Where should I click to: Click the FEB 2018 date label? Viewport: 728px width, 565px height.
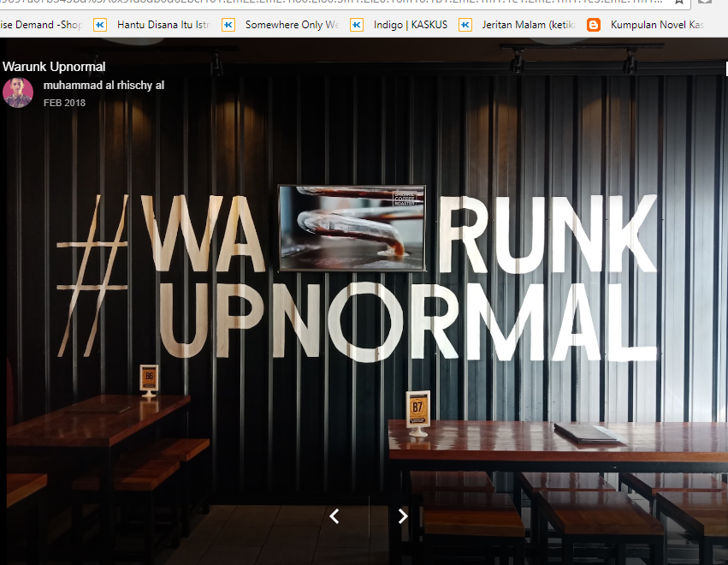[63, 102]
